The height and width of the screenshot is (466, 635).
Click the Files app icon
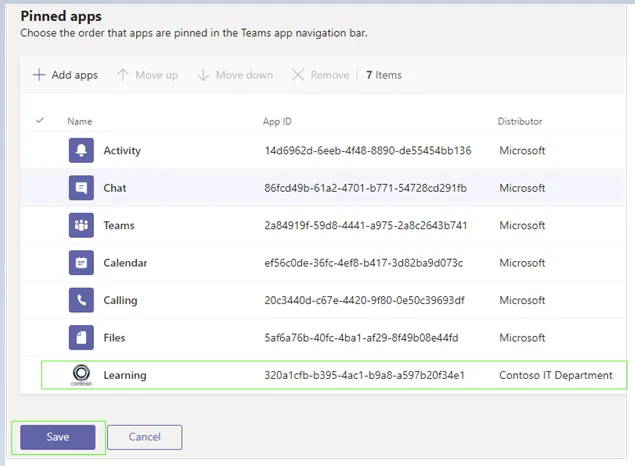(81, 338)
